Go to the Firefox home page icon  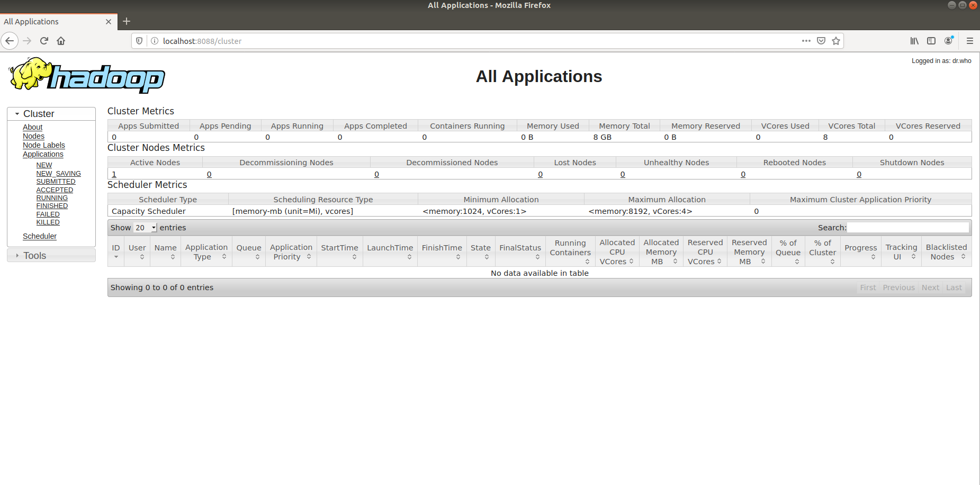point(61,41)
